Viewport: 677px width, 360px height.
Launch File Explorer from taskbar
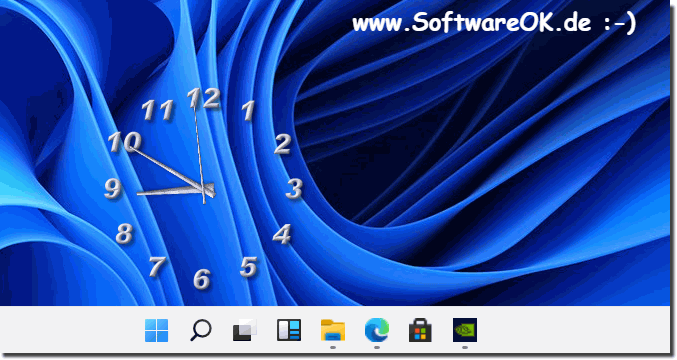[333, 331]
